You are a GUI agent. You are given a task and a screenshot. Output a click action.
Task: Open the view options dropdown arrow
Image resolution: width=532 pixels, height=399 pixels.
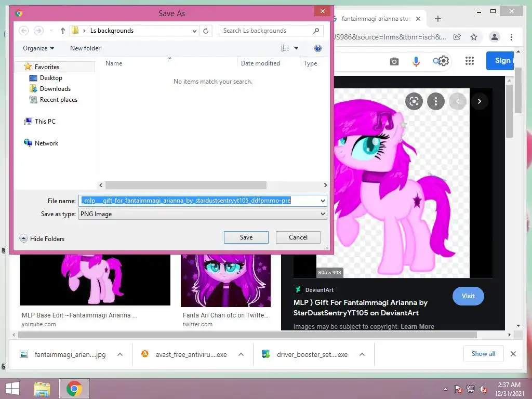(x=296, y=48)
